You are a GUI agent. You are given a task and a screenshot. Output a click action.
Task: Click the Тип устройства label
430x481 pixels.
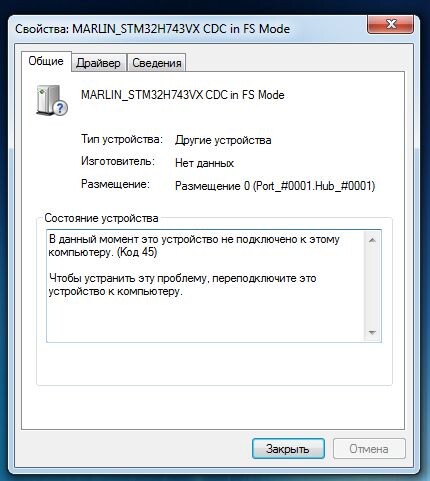tap(122, 139)
